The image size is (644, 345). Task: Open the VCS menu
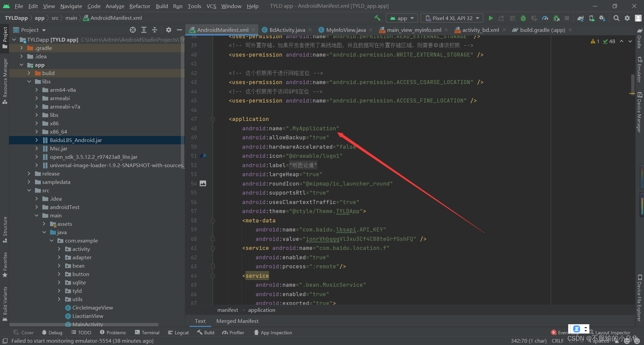211,6
